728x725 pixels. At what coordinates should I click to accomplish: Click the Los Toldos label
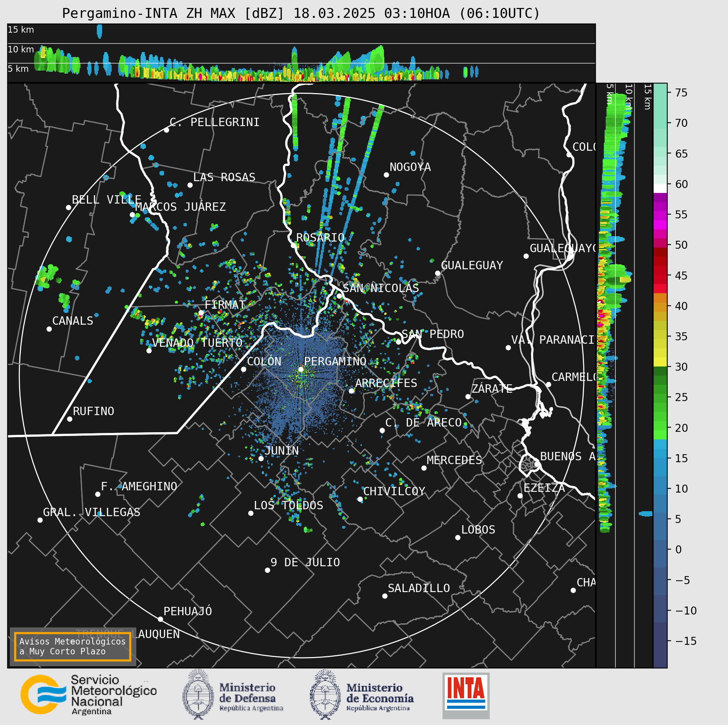coord(289,505)
